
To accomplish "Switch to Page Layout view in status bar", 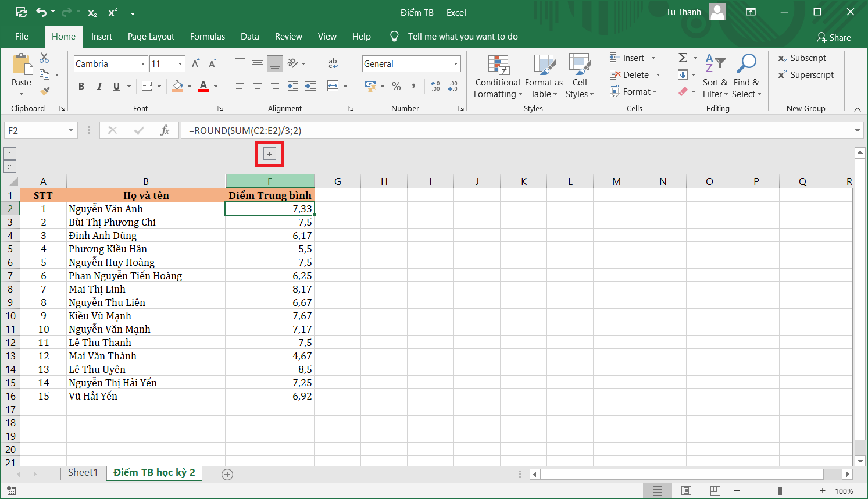I will [x=686, y=491].
